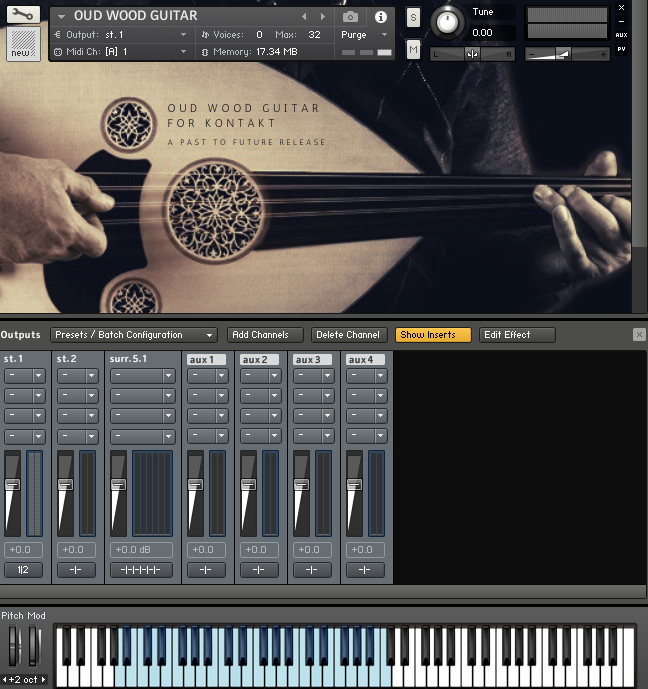Image resolution: width=648 pixels, height=689 pixels.
Task: Click the Tune knob
Action: pyautogui.click(x=448, y=21)
